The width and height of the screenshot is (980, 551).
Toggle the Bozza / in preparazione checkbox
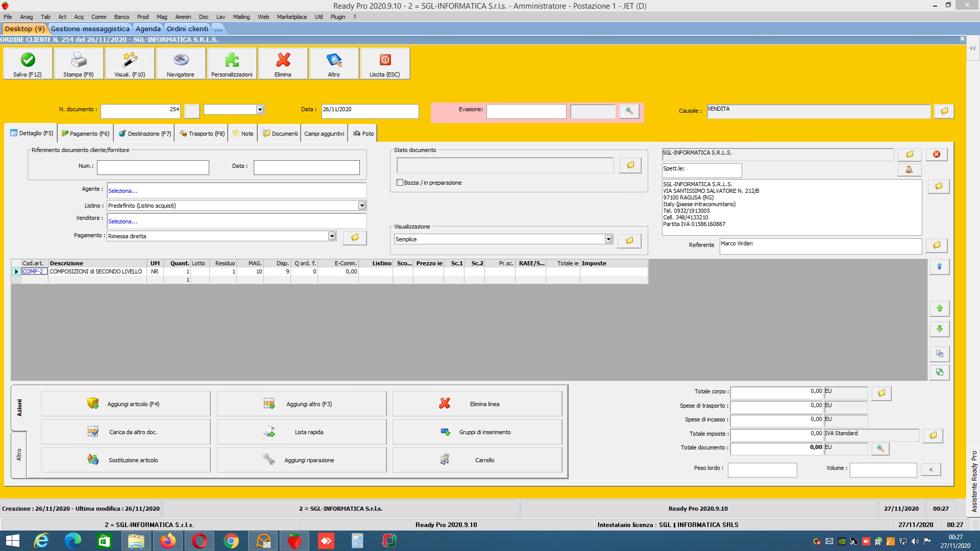[x=400, y=183]
